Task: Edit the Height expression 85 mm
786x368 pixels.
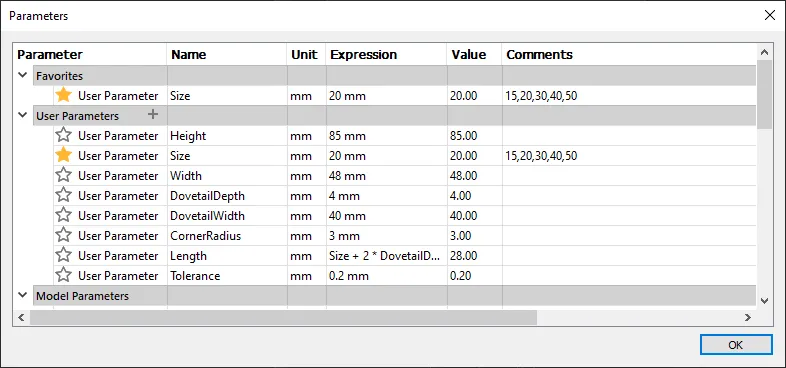Action: click(386, 136)
